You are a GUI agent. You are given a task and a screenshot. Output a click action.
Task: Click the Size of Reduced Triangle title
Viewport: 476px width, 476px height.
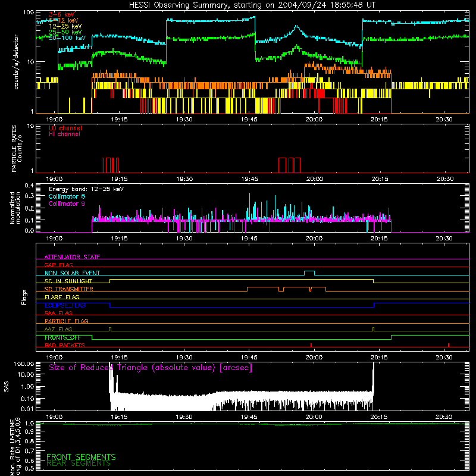[x=151, y=368]
